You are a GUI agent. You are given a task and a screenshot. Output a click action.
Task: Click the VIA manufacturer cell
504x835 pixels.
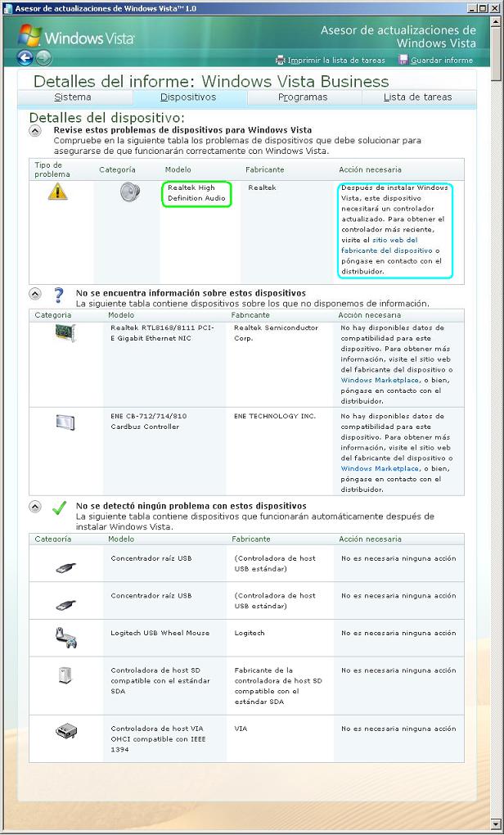(x=241, y=729)
